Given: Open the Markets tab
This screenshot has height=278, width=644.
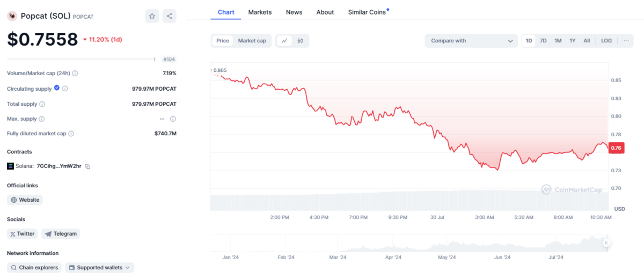Looking at the screenshot, I should coord(260,12).
